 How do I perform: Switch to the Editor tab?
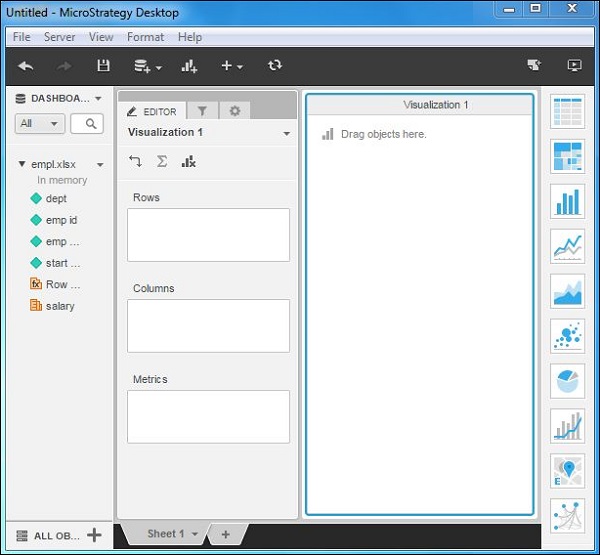(152, 111)
